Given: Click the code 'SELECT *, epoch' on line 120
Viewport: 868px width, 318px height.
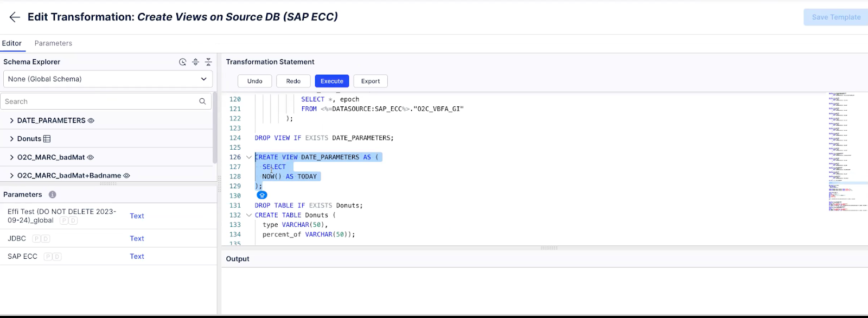Looking at the screenshot, I should (330, 99).
